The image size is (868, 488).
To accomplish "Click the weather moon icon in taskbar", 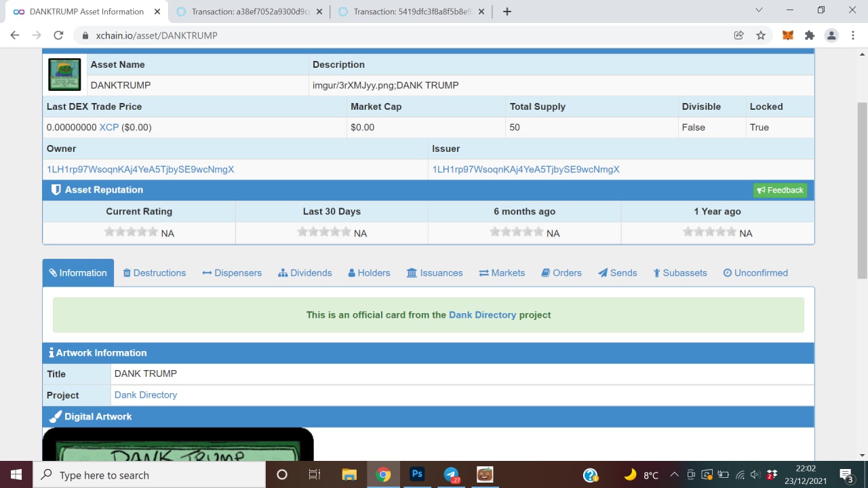I will 630,474.
